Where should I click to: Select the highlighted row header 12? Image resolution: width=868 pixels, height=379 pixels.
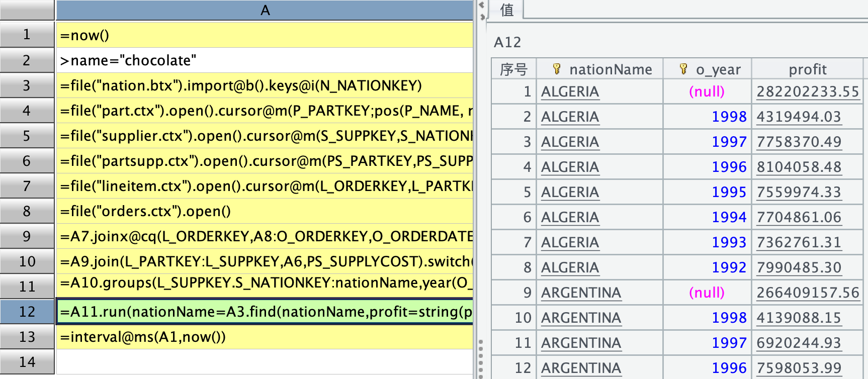(x=27, y=312)
